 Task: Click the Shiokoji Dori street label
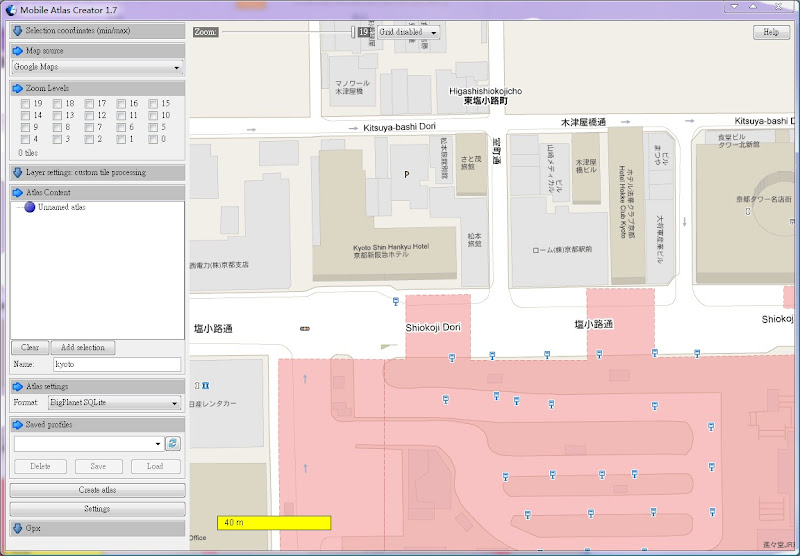(433, 327)
